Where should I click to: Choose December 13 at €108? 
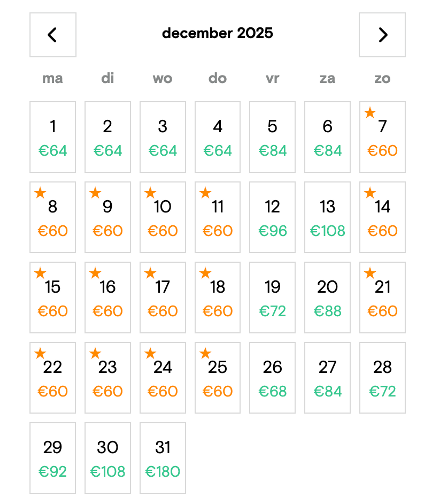click(327, 217)
